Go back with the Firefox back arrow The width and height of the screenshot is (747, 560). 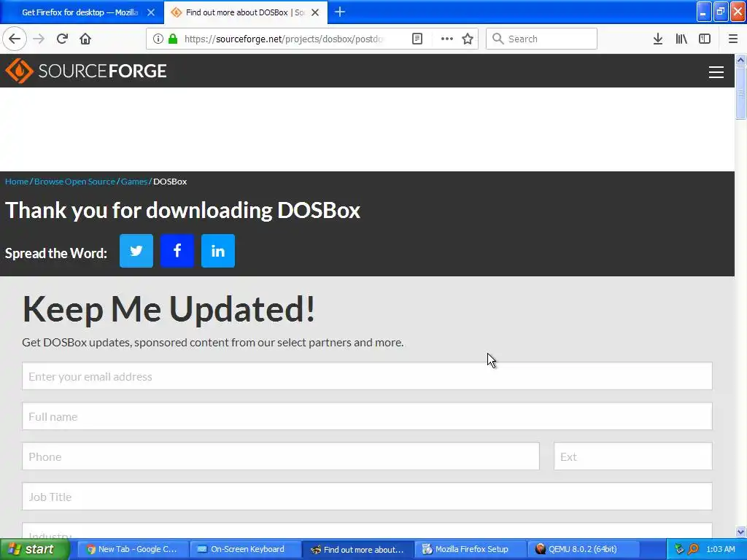(15, 39)
